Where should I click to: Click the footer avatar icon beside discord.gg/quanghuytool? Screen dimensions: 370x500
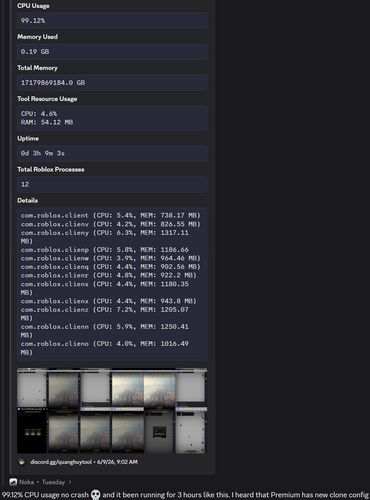tap(22, 462)
